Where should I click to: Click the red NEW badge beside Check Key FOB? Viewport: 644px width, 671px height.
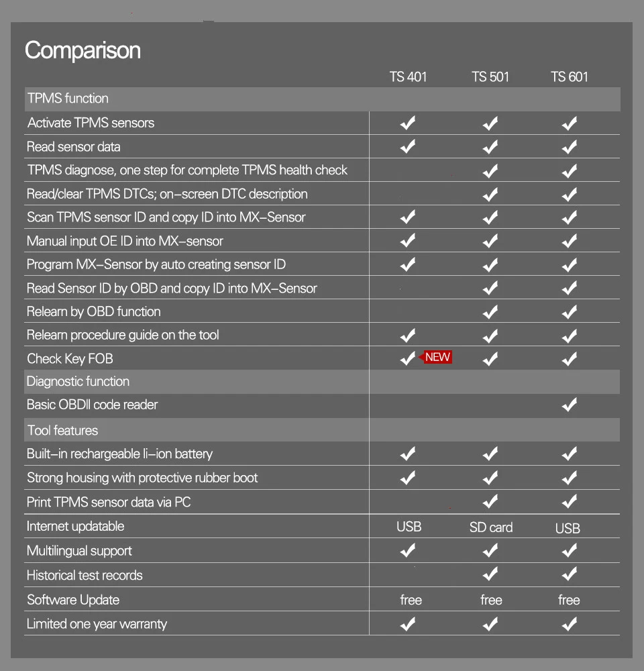(435, 357)
